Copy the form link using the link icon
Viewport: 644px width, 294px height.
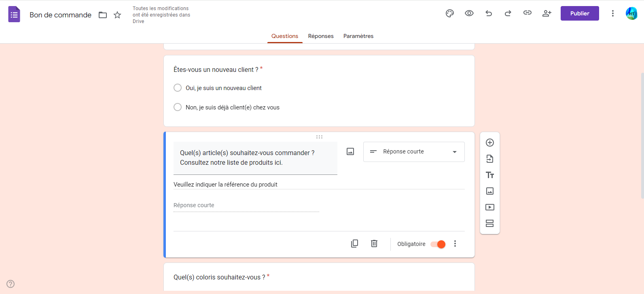[x=527, y=13]
